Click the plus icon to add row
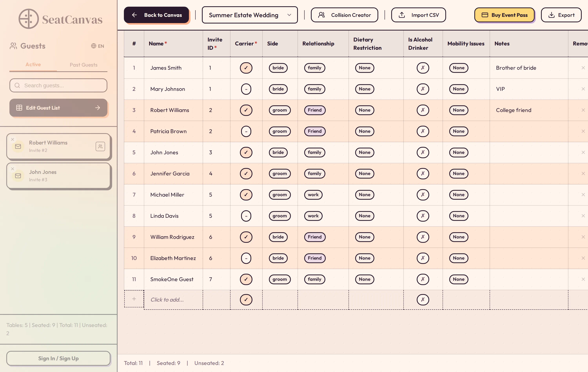This screenshot has height=372, width=588. [134, 299]
